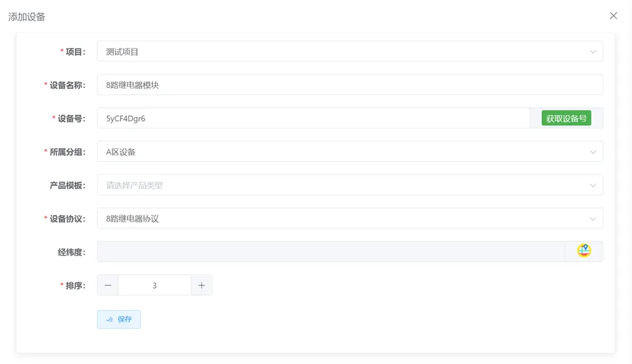Close the 添加设备 dialog
Viewport: 632px width, 364px height.
tap(613, 16)
